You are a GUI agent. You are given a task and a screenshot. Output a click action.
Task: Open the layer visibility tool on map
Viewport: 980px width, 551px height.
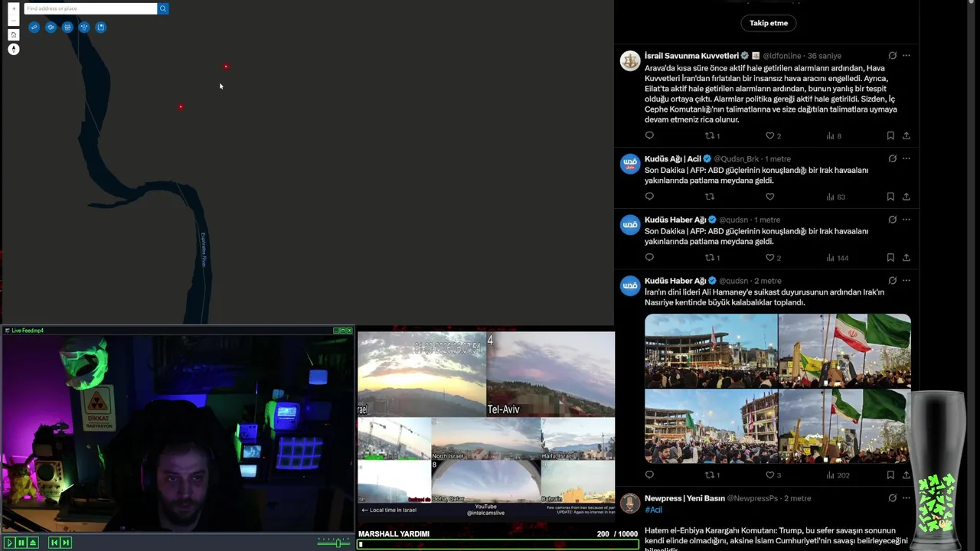[x=51, y=27]
